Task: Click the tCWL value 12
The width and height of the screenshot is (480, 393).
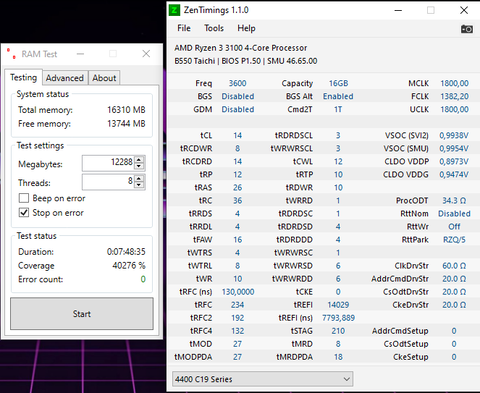Action: click(x=338, y=161)
